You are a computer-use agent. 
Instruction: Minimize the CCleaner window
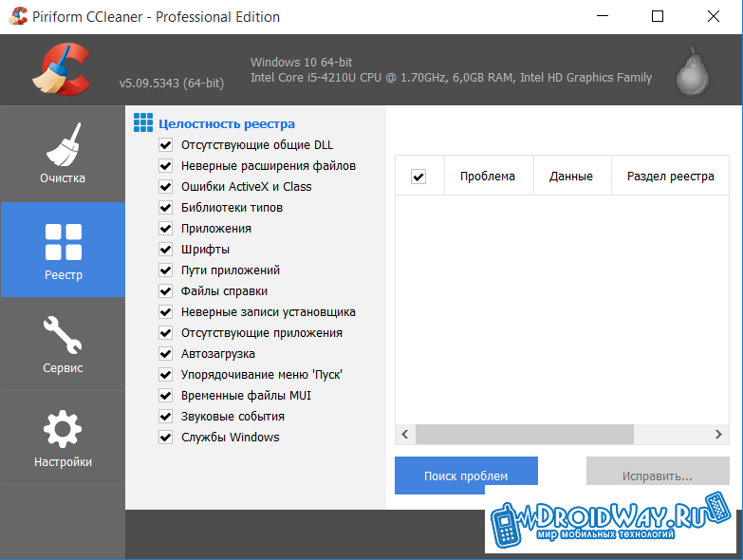(x=603, y=16)
